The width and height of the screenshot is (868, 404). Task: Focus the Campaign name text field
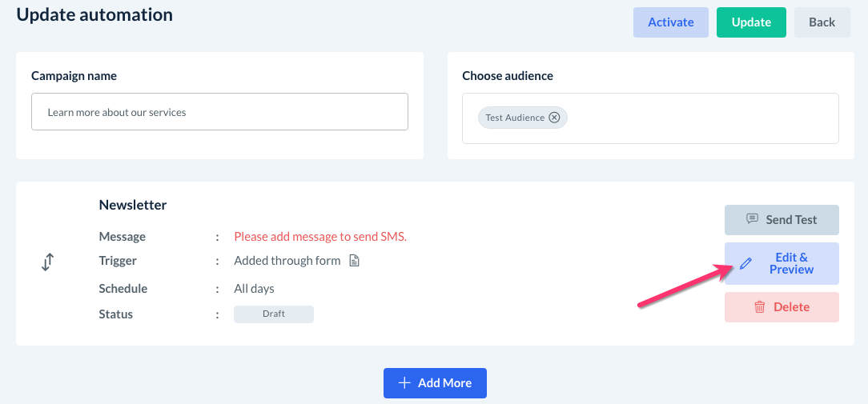pyautogui.click(x=219, y=112)
